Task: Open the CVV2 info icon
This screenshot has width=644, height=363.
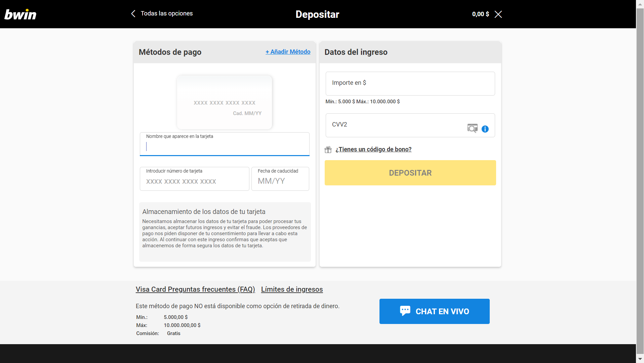Action: tap(485, 129)
